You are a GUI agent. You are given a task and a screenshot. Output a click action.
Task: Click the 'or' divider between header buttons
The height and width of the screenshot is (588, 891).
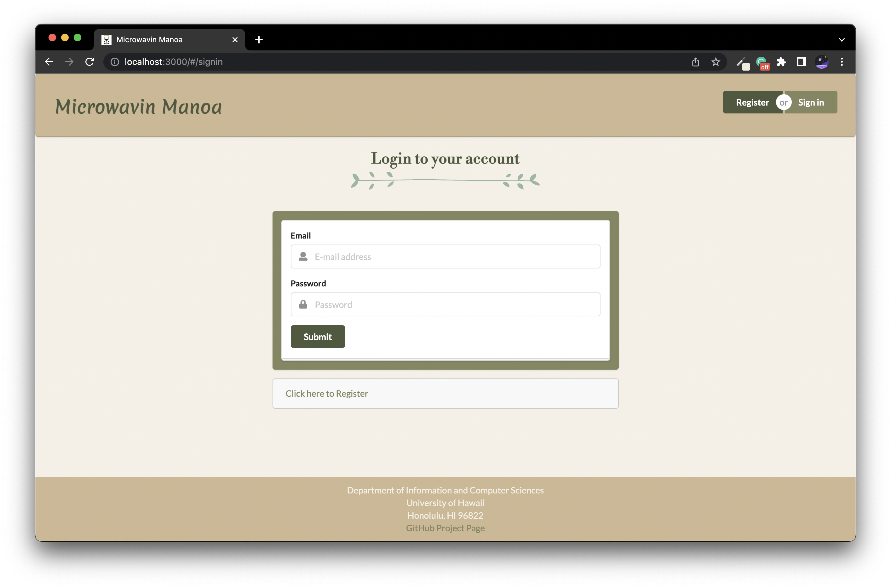(784, 102)
